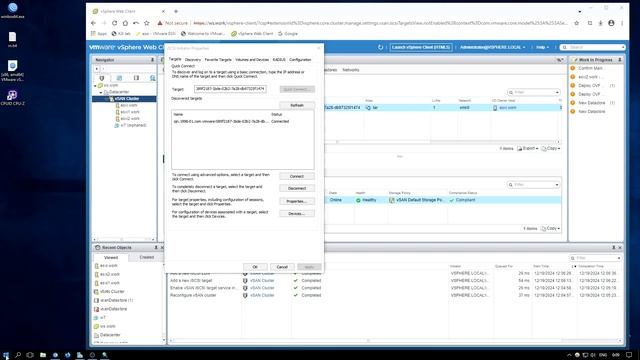Click Launch vSphere Client (HTML5) button
The height and width of the screenshot is (360, 640).
pyautogui.click(x=421, y=47)
